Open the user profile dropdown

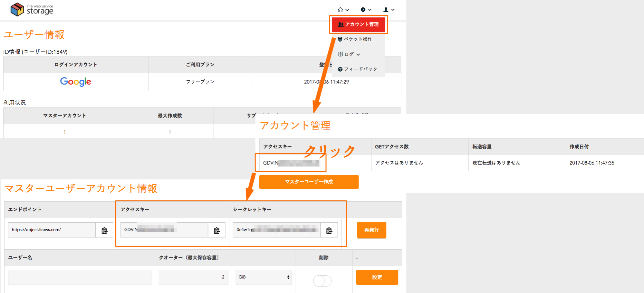point(389,10)
